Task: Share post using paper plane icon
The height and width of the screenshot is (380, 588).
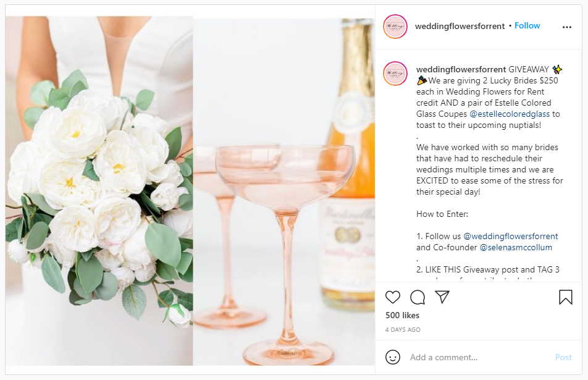Action: (x=442, y=297)
